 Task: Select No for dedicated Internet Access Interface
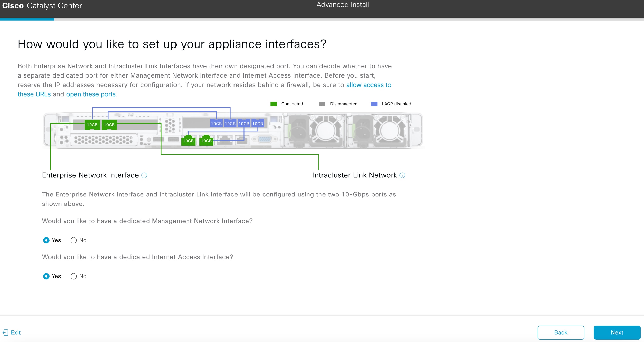pyautogui.click(x=74, y=276)
